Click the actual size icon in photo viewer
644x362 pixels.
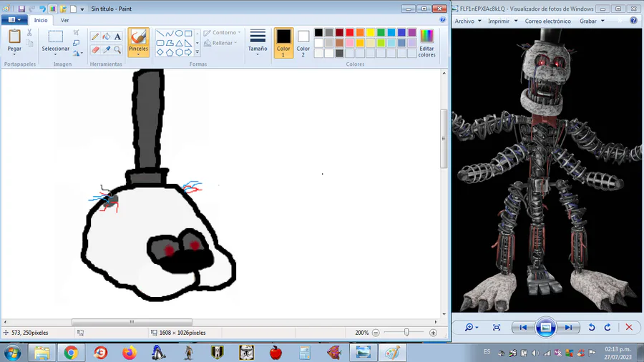[497, 327]
